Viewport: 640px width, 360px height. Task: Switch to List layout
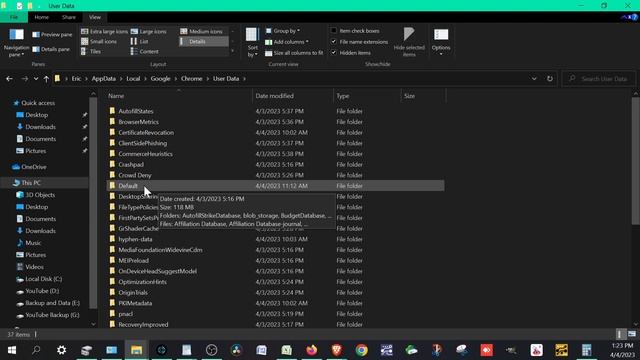pos(140,42)
